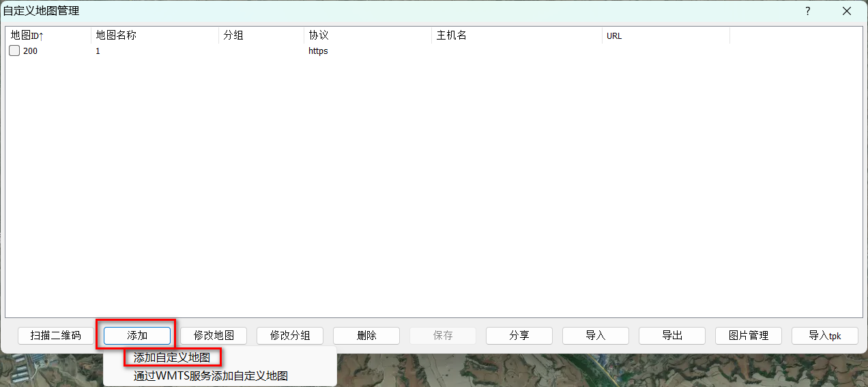Click the URL column header
The height and width of the screenshot is (387, 868).
click(x=665, y=35)
